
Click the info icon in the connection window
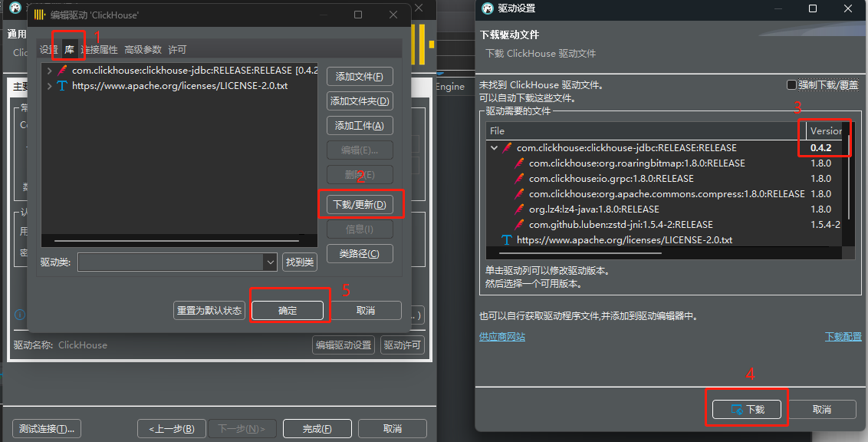click(19, 314)
